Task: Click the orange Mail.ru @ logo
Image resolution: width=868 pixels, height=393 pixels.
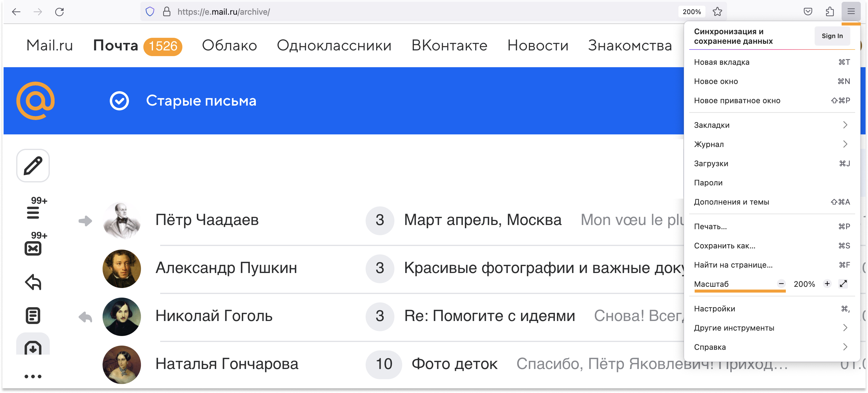Action: 36,100
